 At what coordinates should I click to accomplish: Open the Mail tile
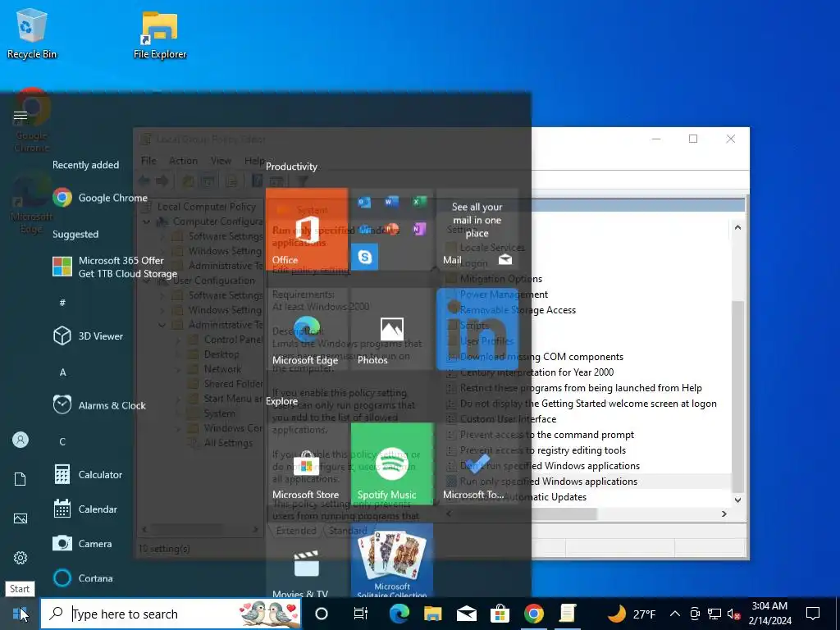[x=477, y=229]
